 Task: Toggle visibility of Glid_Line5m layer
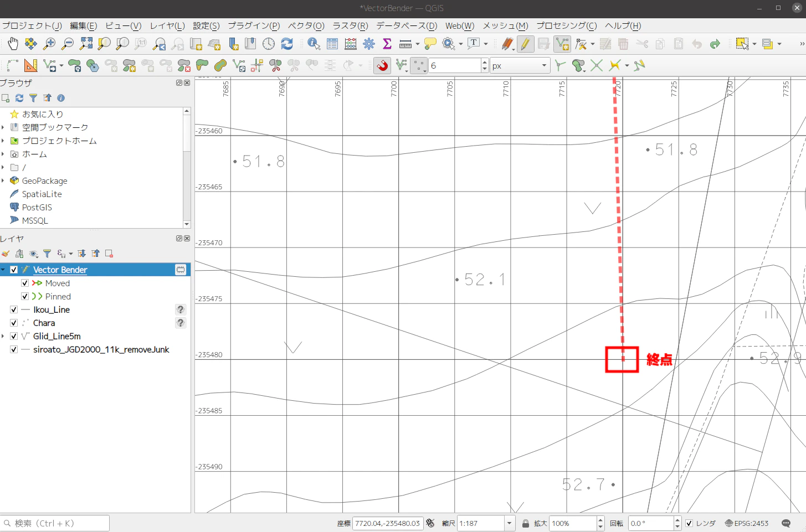14,336
